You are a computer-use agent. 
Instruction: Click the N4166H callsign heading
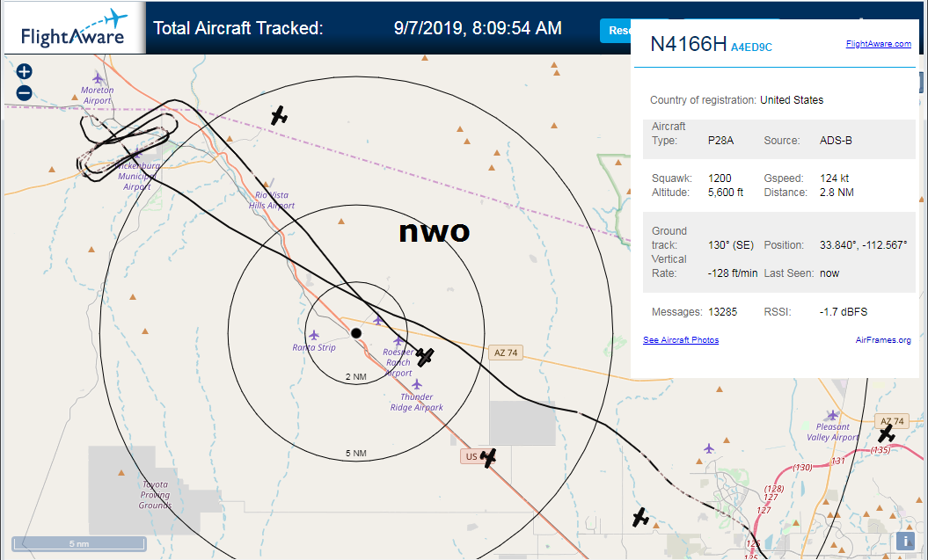tap(689, 44)
